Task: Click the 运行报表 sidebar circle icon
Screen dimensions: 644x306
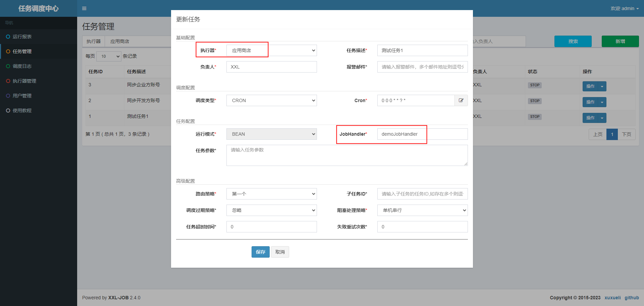Action: click(x=8, y=37)
